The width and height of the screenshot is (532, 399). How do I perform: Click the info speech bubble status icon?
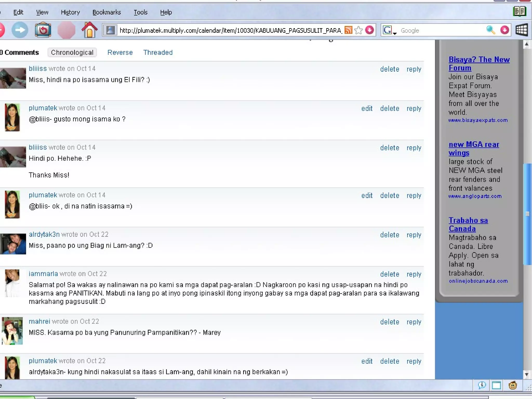click(482, 385)
